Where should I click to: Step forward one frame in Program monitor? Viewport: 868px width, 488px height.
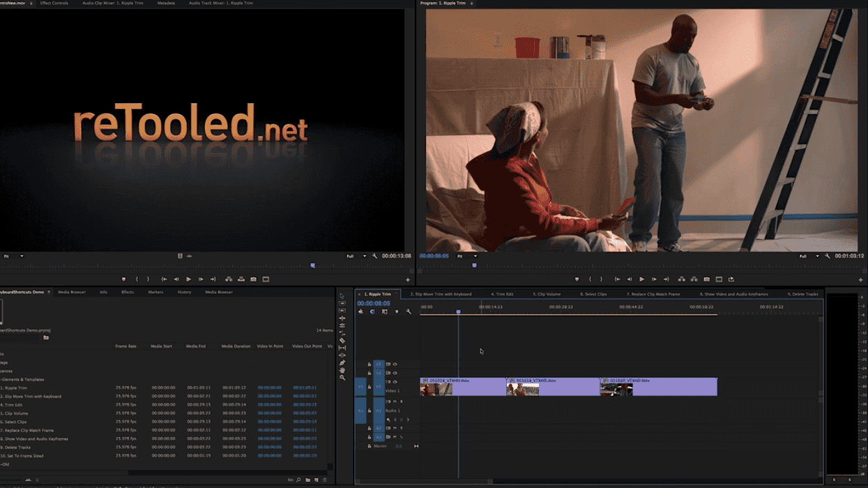(x=654, y=280)
